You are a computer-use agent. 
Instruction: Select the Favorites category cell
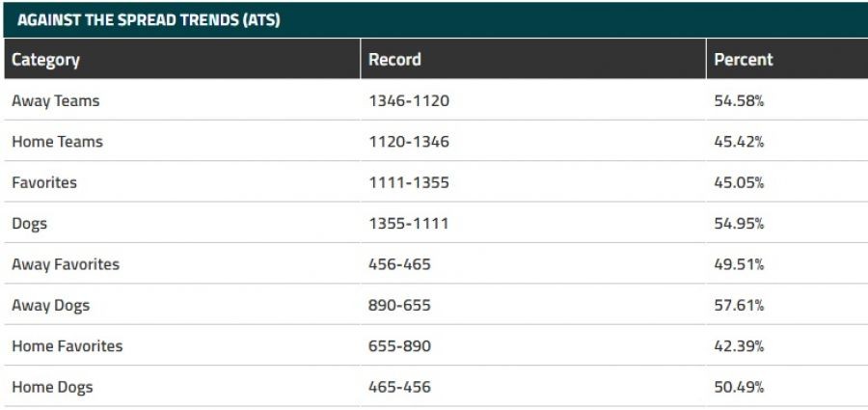click(43, 182)
